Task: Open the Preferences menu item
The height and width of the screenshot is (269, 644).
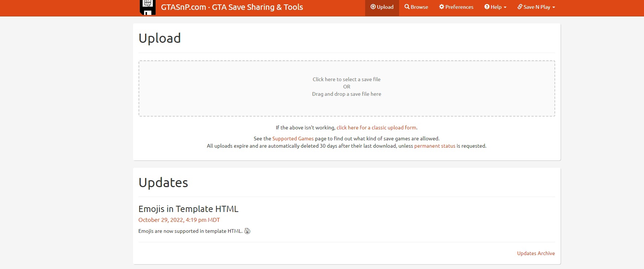Action: (456, 7)
